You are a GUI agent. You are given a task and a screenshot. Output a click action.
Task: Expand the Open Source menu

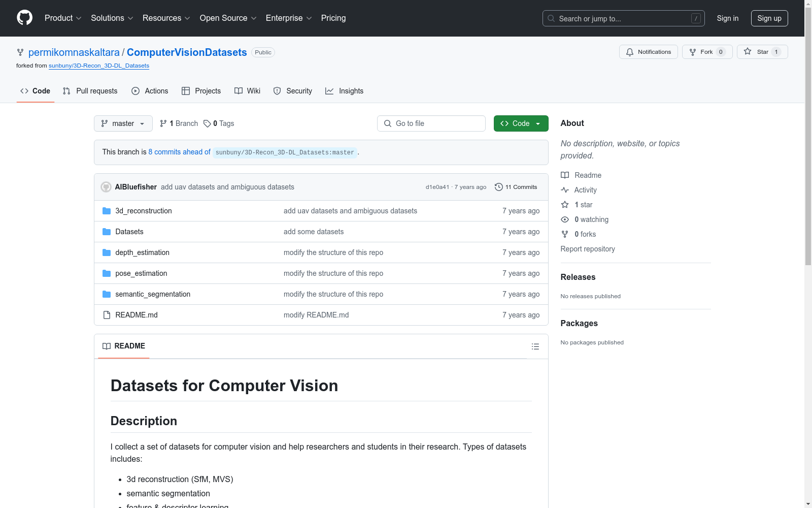(228, 18)
